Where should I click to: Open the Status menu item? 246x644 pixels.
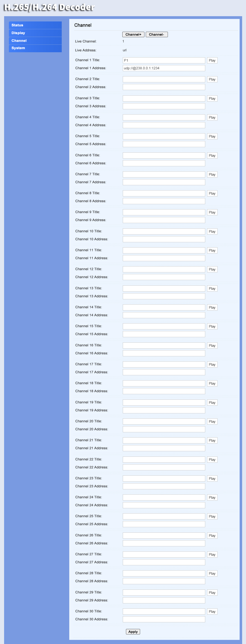tap(35, 25)
